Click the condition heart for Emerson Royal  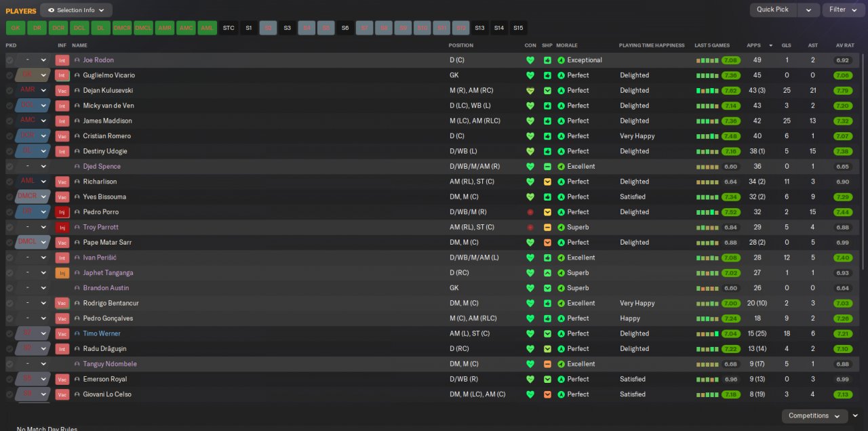tap(530, 379)
